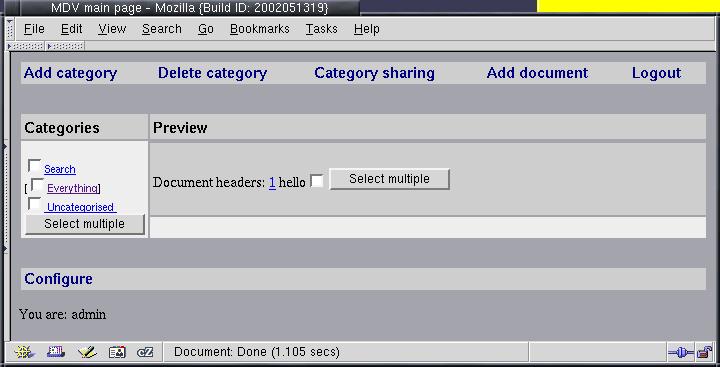Open the Address Book icon in status bar

pos(117,352)
